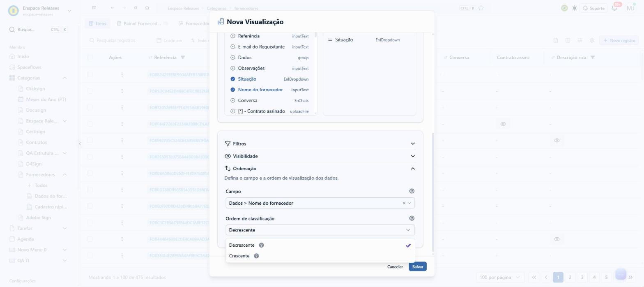This screenshot has width=644, height=287.
Task: Expand the Visibilidade section
Action: (320, 156)
